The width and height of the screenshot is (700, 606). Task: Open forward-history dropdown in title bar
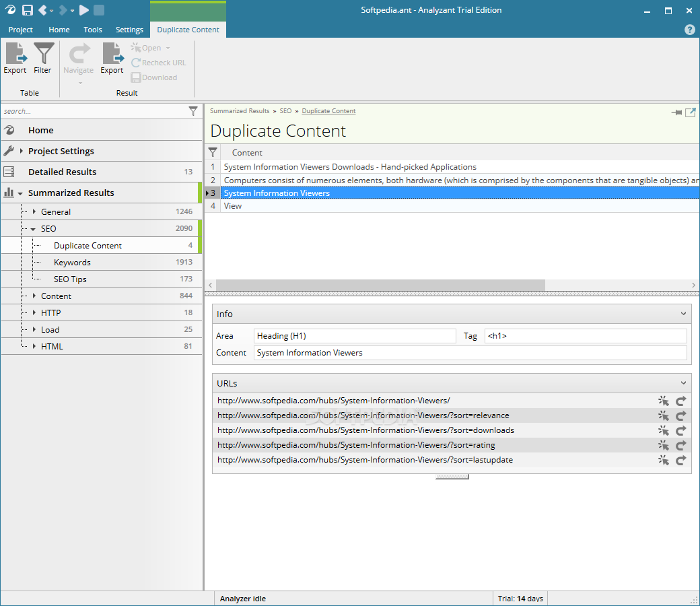(72, 11)
